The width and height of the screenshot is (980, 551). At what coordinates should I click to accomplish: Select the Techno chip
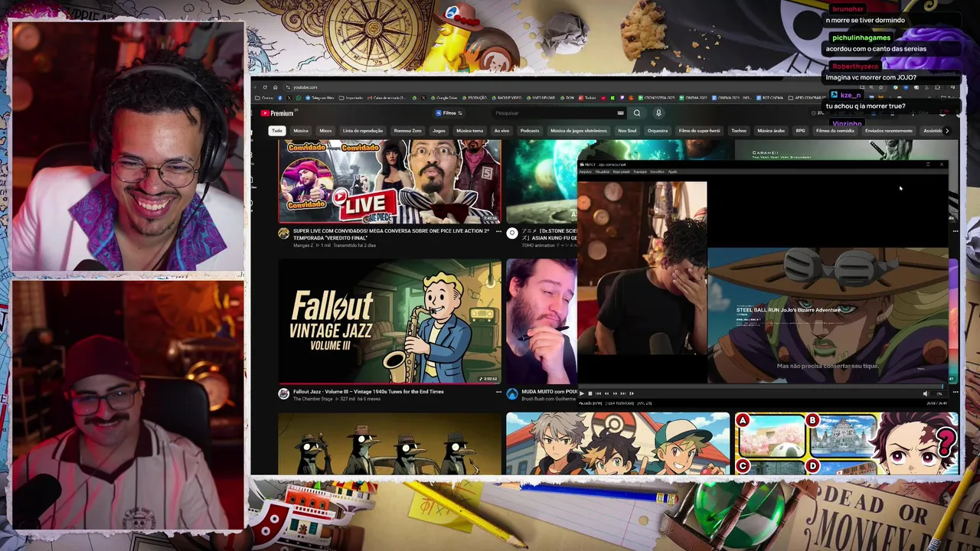(739, 131)
